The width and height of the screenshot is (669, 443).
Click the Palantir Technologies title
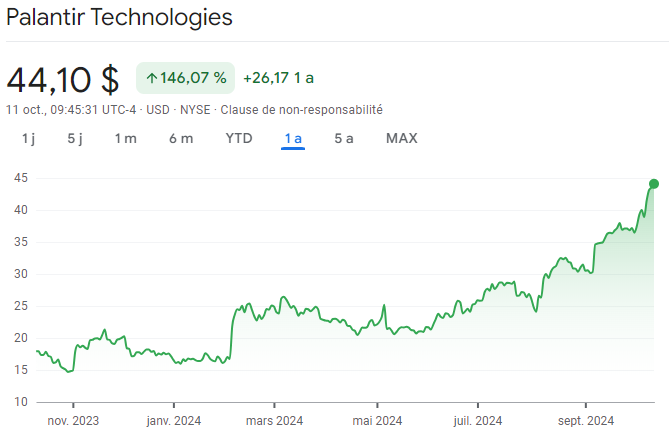(x=119, y=17)
